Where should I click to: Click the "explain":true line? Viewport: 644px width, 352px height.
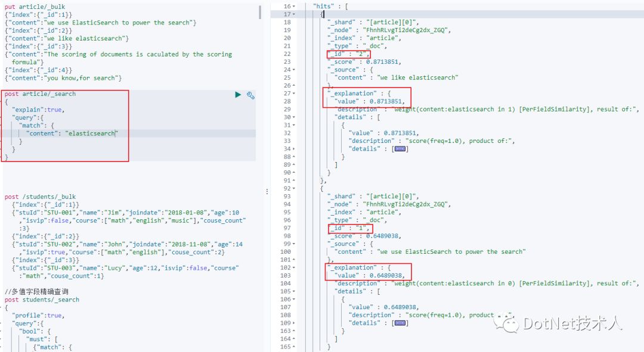38,110
